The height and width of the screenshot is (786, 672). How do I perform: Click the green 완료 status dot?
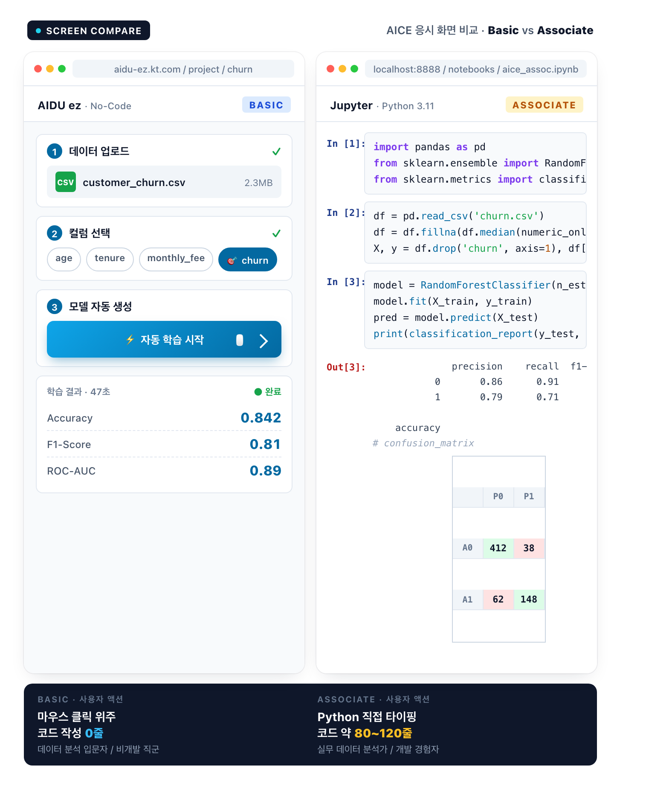258,392
